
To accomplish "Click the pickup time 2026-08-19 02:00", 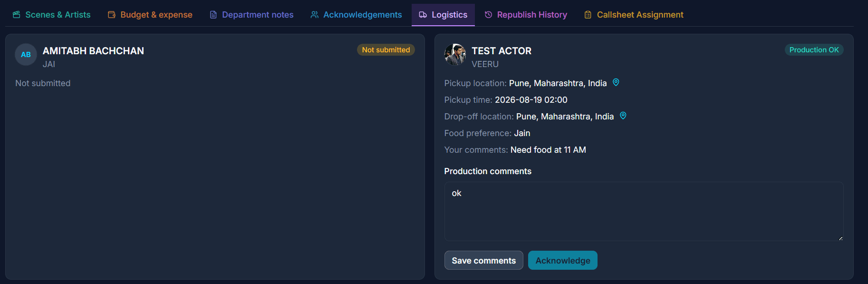I will point(531,100).
